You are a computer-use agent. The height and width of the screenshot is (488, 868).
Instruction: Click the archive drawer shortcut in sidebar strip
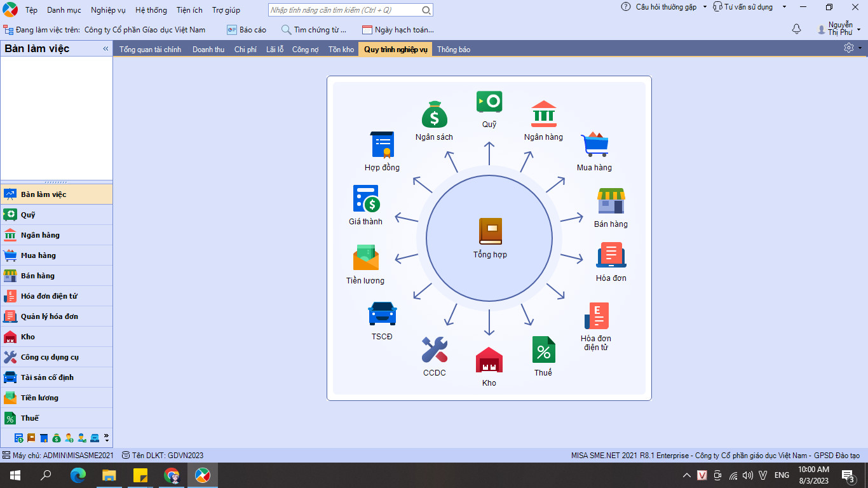pos(95,438)
